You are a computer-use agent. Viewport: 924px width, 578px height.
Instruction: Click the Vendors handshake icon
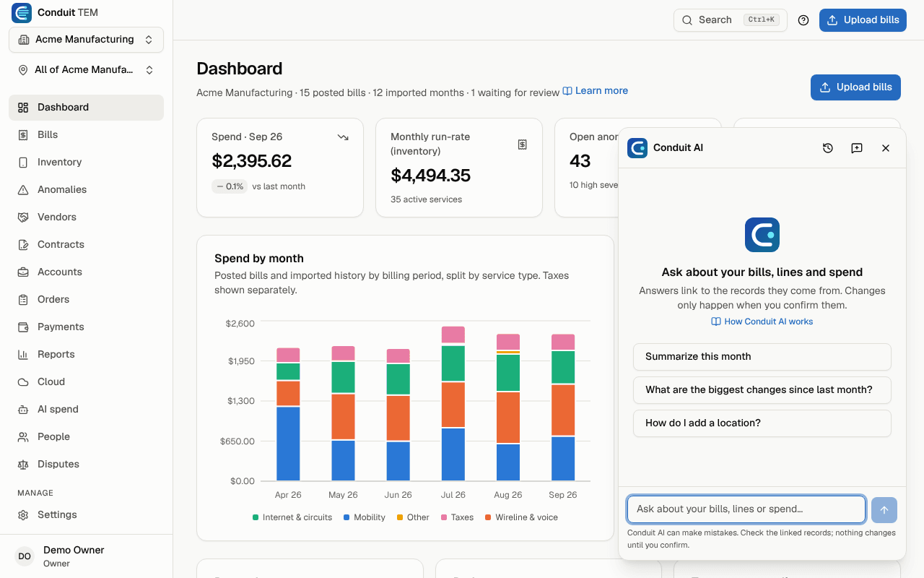pos(23,217)
